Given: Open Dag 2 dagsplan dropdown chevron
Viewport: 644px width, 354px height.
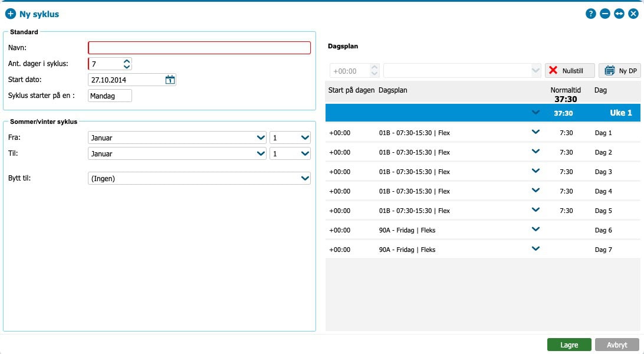Looking at the screenshot, I should click(x=535, y=151).
